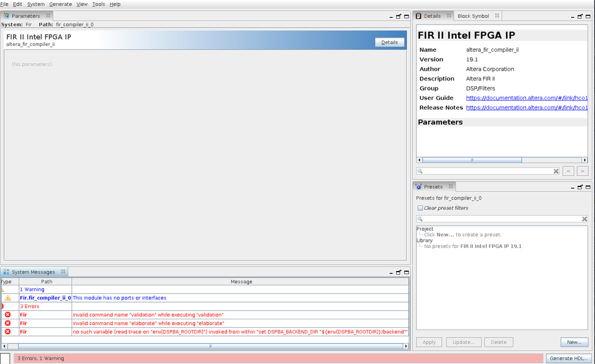Close the Parameters tab
The width and height of the screenshot is (595, 364).
[48, 15]
